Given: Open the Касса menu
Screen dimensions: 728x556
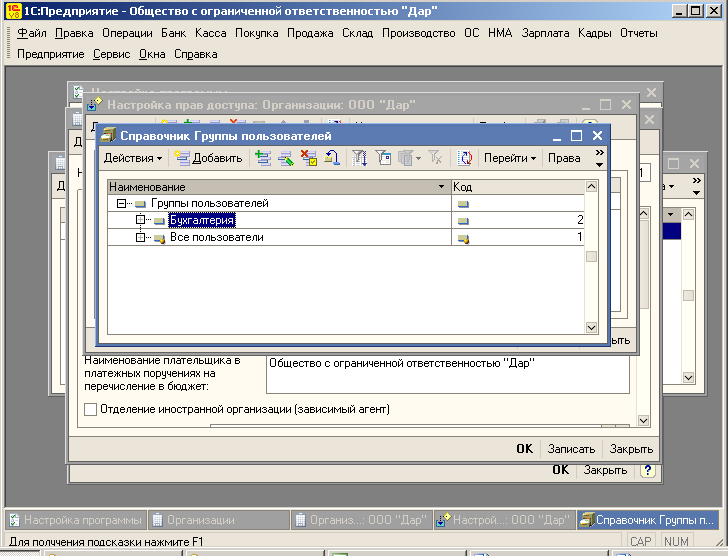Looking at the screenshot, I should [211, 33].
